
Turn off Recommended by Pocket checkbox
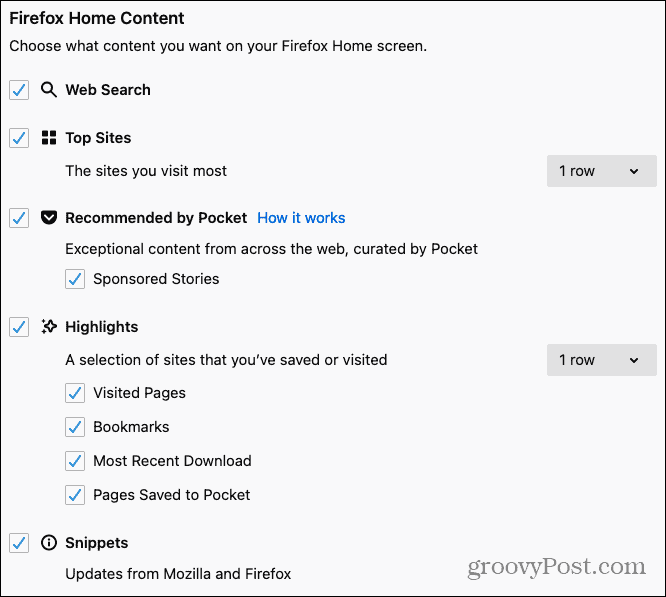pyautogui.click(x=19, y=218)
